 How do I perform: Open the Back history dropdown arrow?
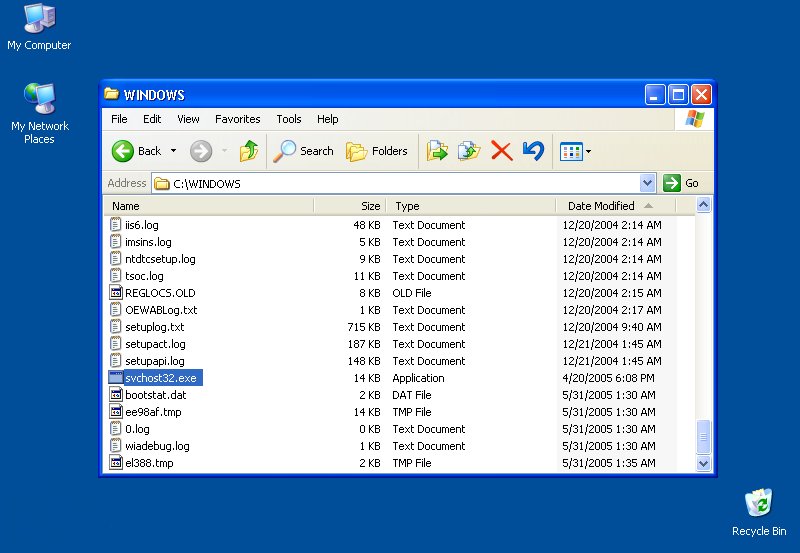173,151
